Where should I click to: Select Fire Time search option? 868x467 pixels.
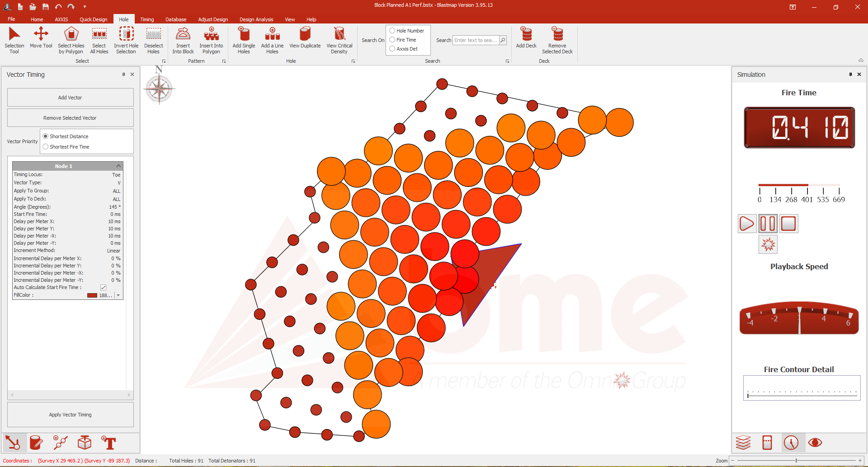(x=392, y=40)
